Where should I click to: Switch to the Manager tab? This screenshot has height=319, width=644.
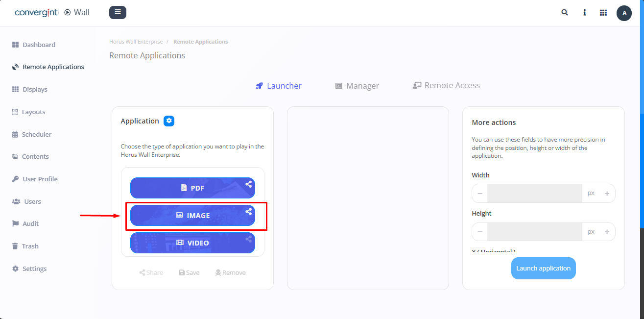[x=357, y=86]
